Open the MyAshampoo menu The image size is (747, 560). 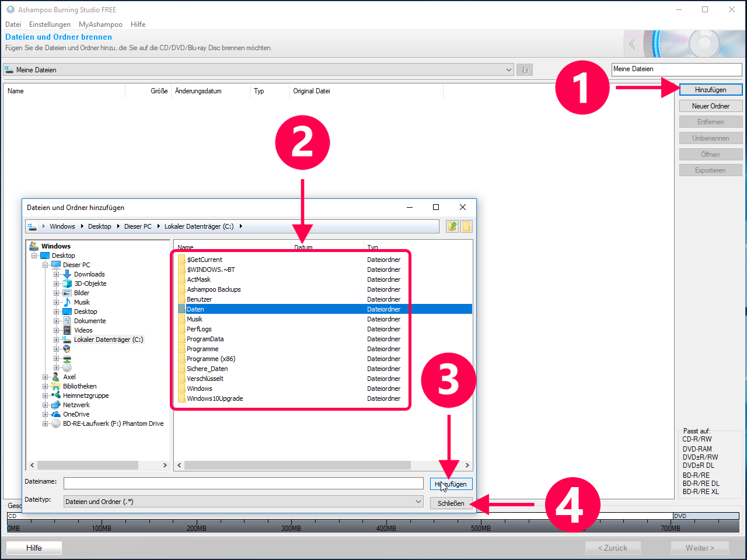(100, 24)
